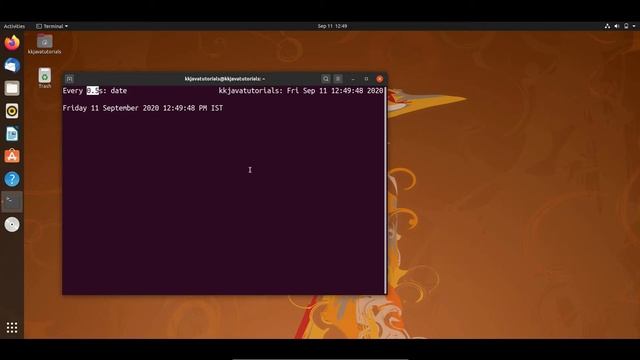Open Rhythmbox music player in dock

(12, 111)
